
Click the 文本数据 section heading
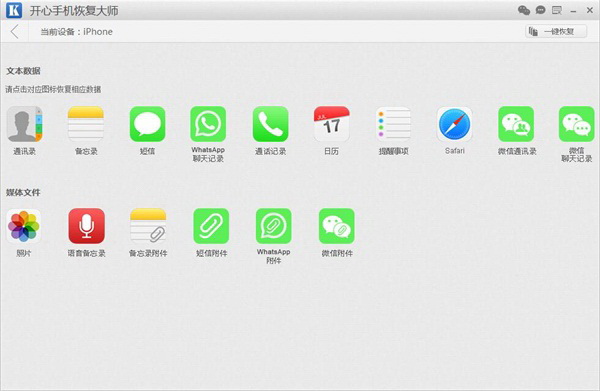pos(23,71)
